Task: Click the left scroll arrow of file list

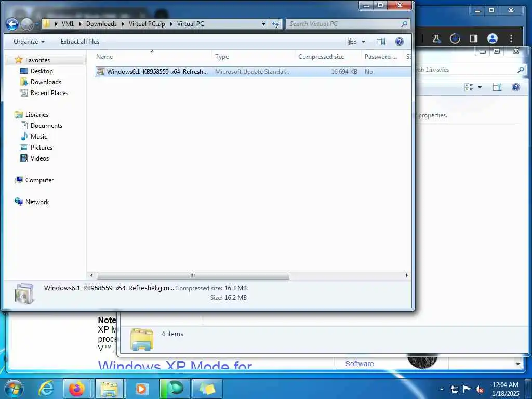Action: point(91,275)
